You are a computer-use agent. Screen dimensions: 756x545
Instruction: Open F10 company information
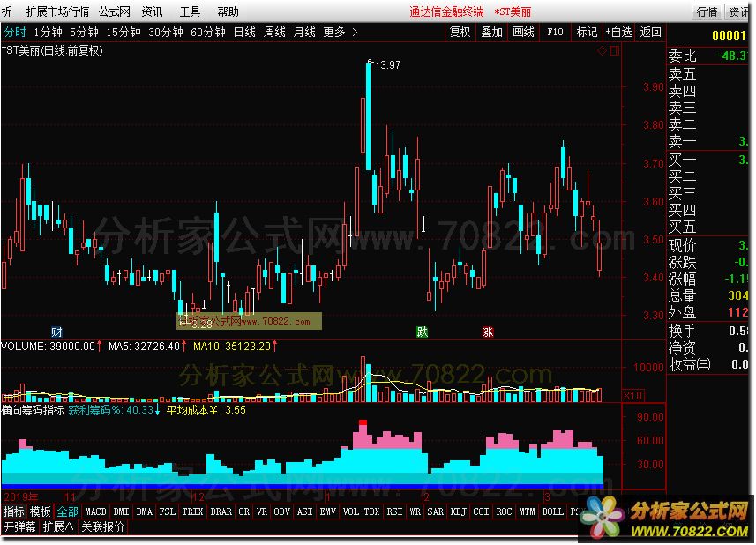556,33
